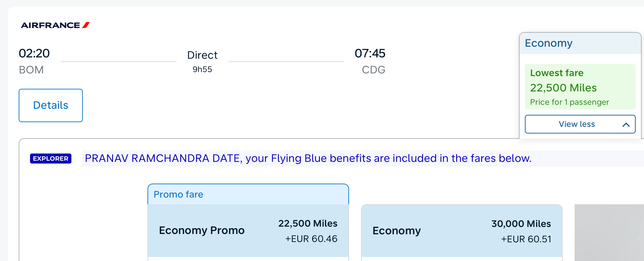
Task: Click the Economy header of the fare panel
Action: [548, 43]
